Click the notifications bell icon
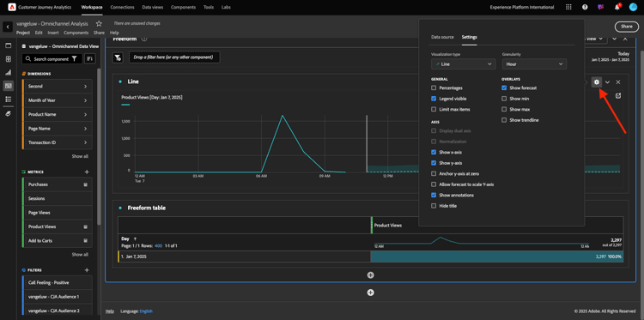The image size is (644, 320). click(617, 7)
